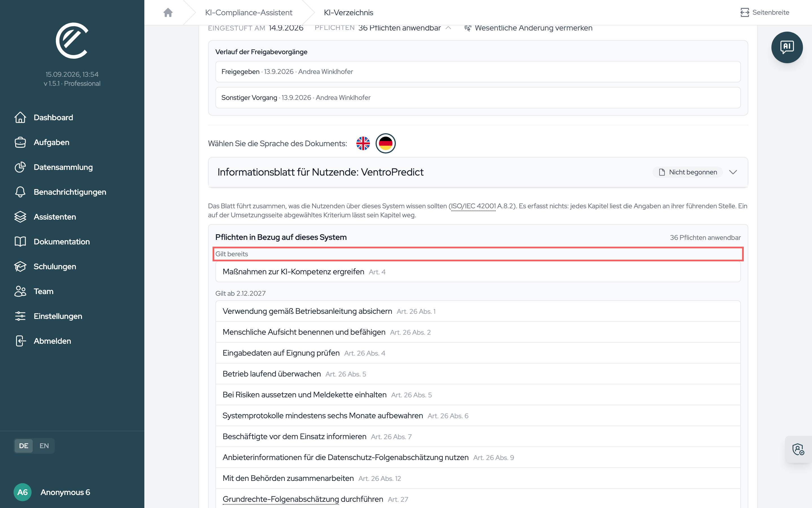Click the Verlauf der Freigabevorgänge heading
The width and height of the screenshot is (812, 508).
pos(261,52)
